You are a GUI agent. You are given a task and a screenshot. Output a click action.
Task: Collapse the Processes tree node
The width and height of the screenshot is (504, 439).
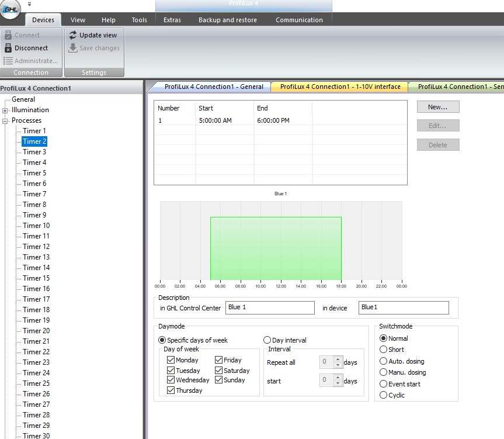[5, 121]
